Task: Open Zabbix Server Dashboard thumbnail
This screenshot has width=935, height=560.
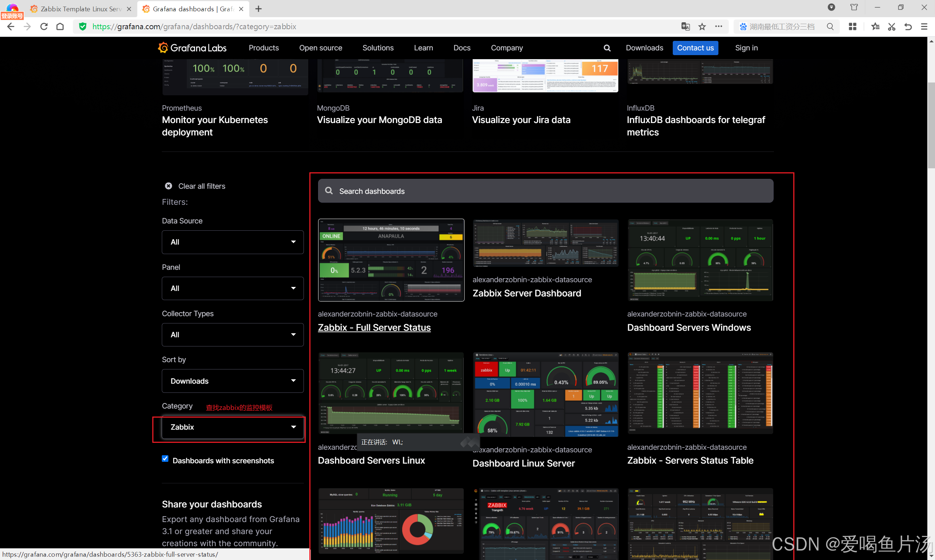Action: click(x=545, y=243)
